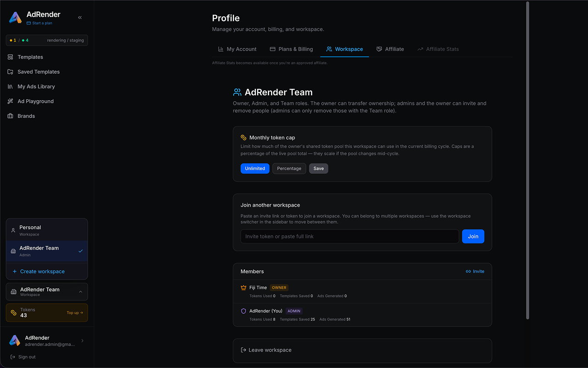This screenshot has width=588, height=368.
Task: Collapse the sidebar with double-chevron icon
Action: point(80,17)
